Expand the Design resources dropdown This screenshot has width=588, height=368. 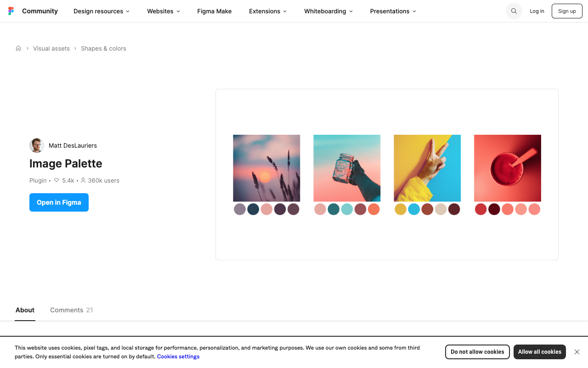[102, 11]
